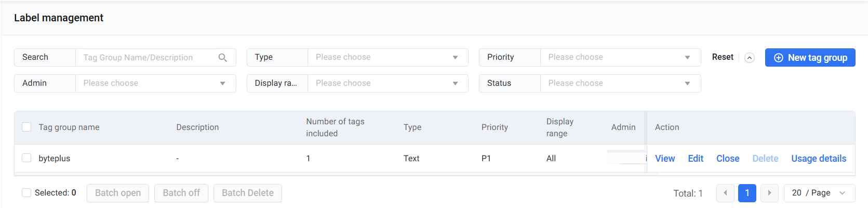Select page 1 in pagination
Screen dimensions: 868x208
coord(747,193)
